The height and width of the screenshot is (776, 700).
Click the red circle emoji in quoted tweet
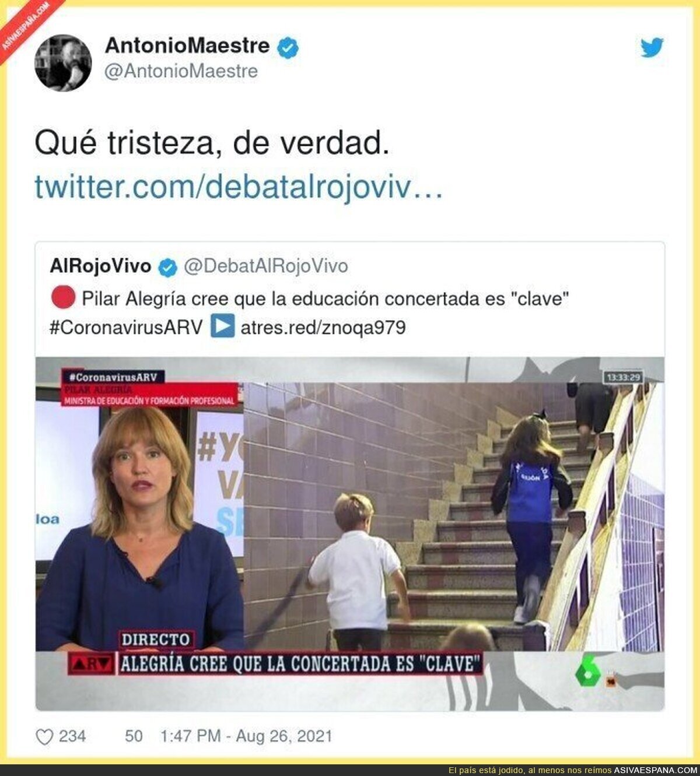click(x=63, y=297)
